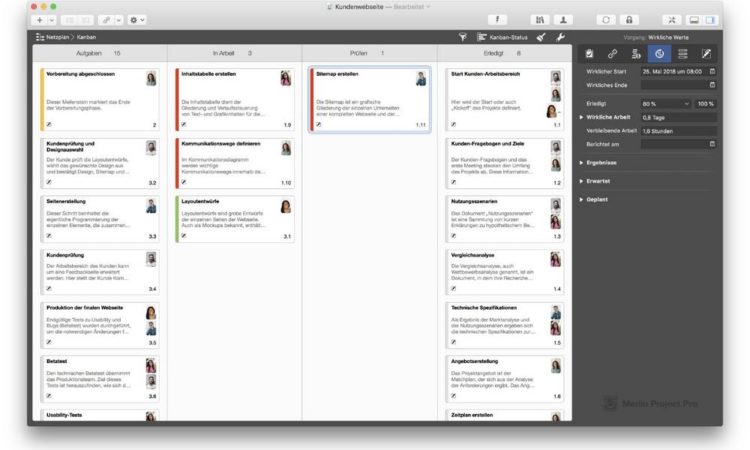Screen dimensions: 750x450
Task: Click Netzplan in the breadcrumb path
Action: coord(55,36)
